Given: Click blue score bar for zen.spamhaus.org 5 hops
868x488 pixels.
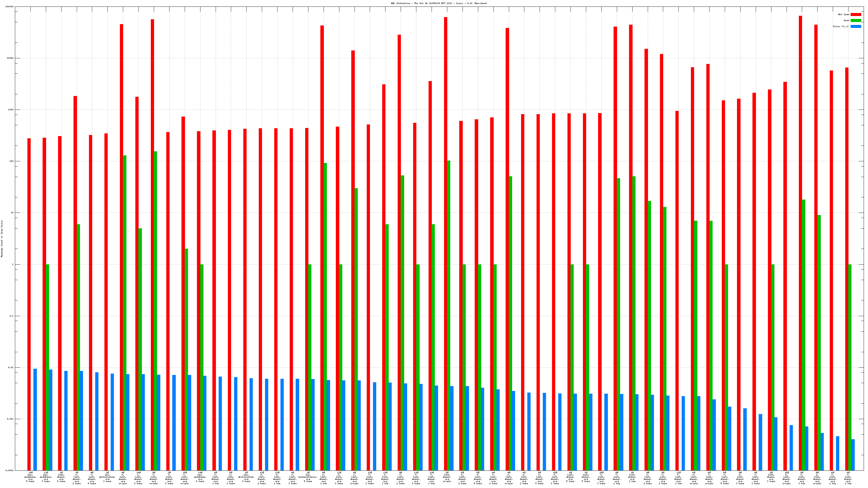Looking at the screenshot, I should point(35,419).
